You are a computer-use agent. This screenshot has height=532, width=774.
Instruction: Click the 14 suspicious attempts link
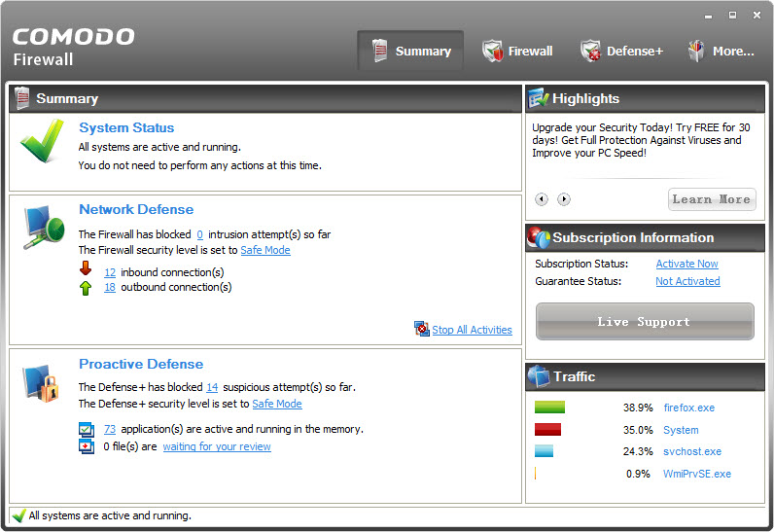click(212, 387)
